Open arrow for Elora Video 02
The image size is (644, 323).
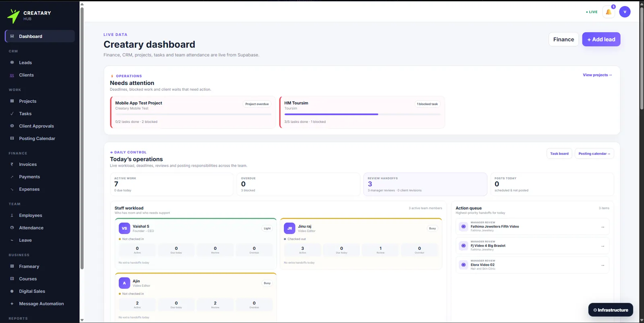click(x=603, y=265)
